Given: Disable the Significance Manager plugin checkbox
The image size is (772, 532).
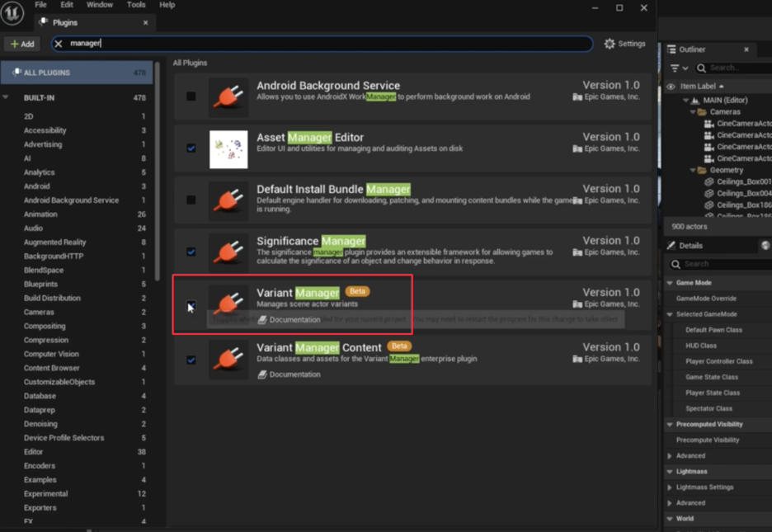Looking at the screenshot, I should point(191,252).
